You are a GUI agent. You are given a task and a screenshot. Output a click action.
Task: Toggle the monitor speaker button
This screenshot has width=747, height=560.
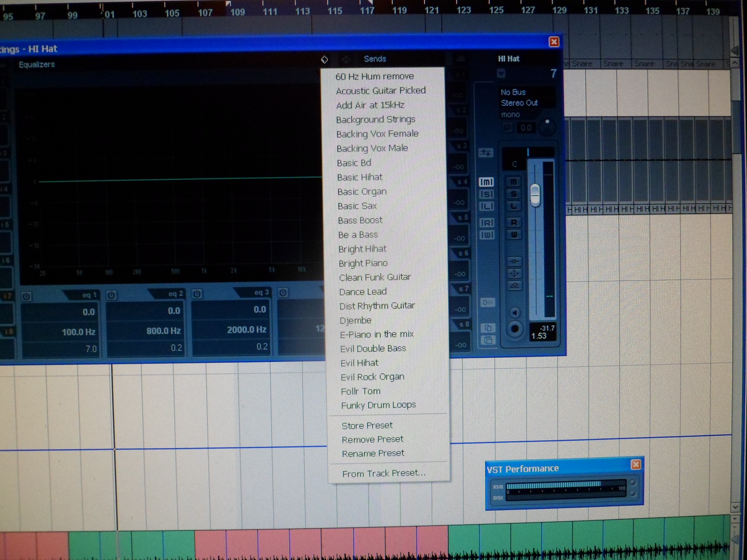(515, 313)
